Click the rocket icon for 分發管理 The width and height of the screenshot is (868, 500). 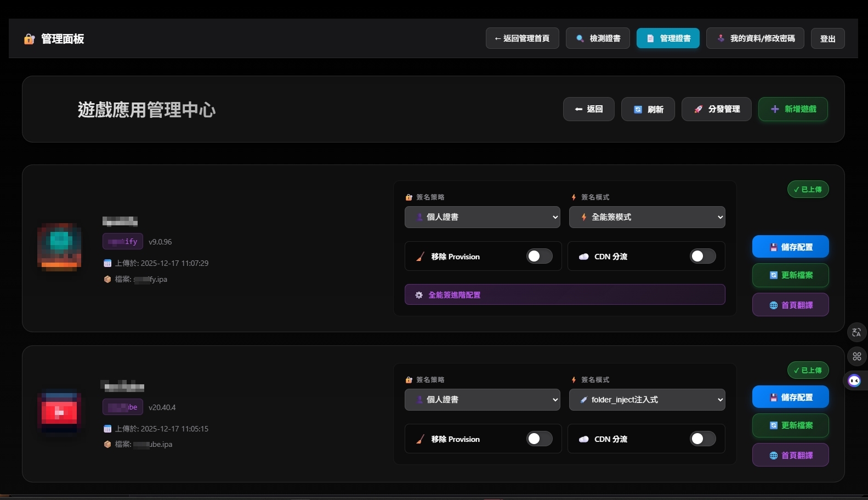click(x=698, y=109)
